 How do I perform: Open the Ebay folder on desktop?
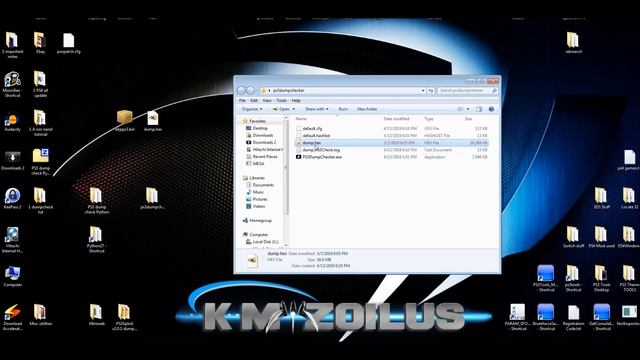pos(40,44)
